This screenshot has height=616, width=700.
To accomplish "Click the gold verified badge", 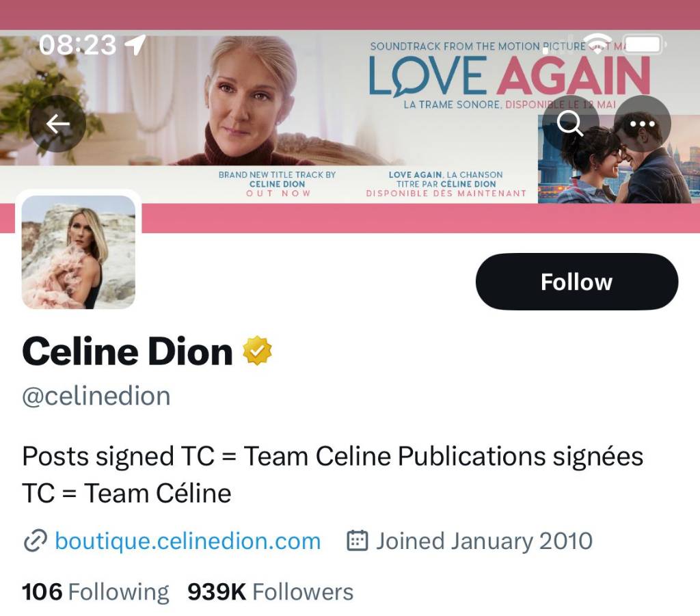I will 257,351.
